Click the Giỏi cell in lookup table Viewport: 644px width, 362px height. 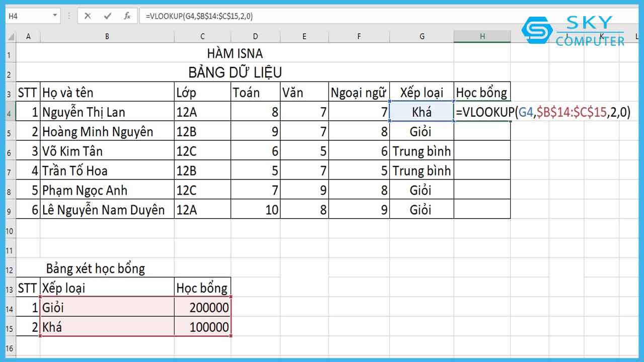point(107,308)
